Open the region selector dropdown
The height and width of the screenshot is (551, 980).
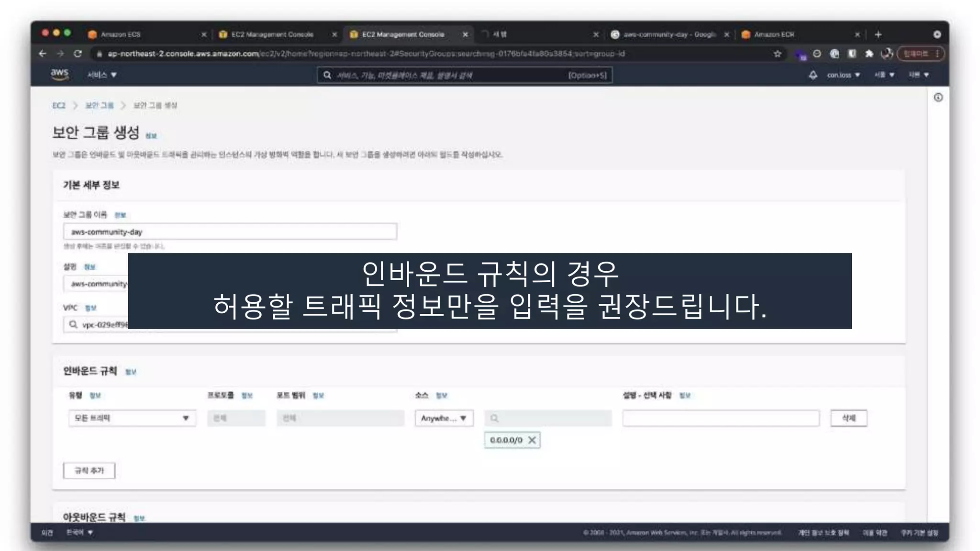point(884,75)
